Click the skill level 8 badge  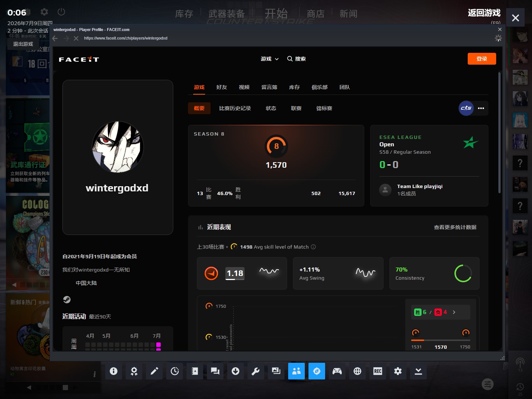pos(276,146)
